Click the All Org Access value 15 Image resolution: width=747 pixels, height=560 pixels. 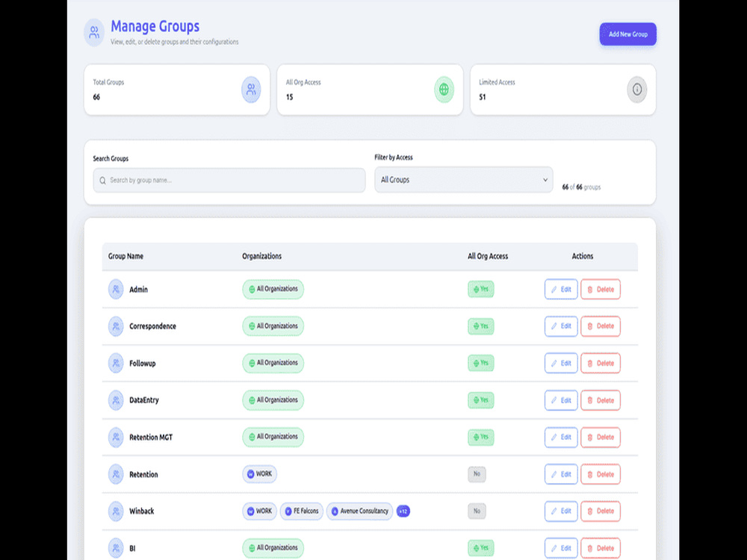[289, 97]
